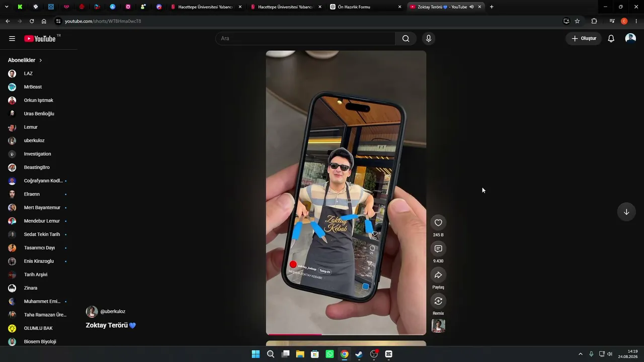
Task: Open Uras Benlioğlu in subscriptions
Action: (x=38, y=114)
